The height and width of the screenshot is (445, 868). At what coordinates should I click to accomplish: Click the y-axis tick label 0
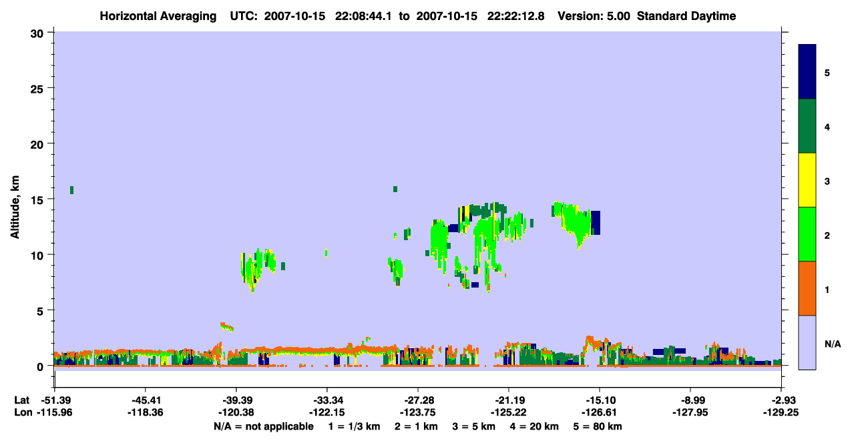(x=41, y=366)
